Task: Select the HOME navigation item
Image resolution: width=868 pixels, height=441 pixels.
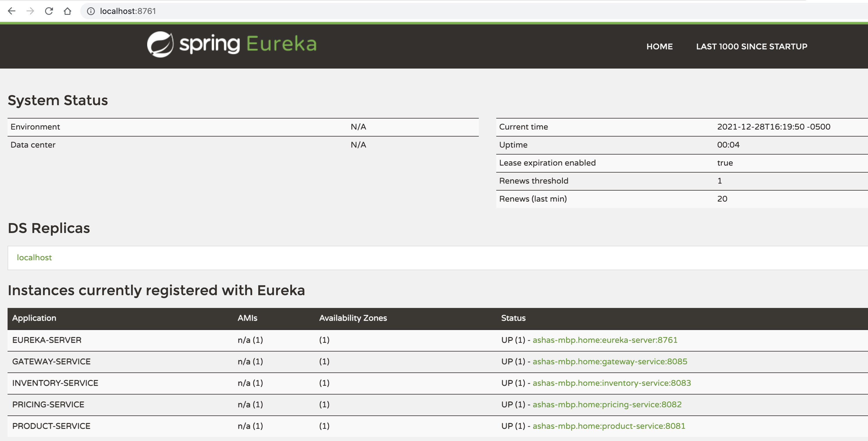Action: point(659,46)
